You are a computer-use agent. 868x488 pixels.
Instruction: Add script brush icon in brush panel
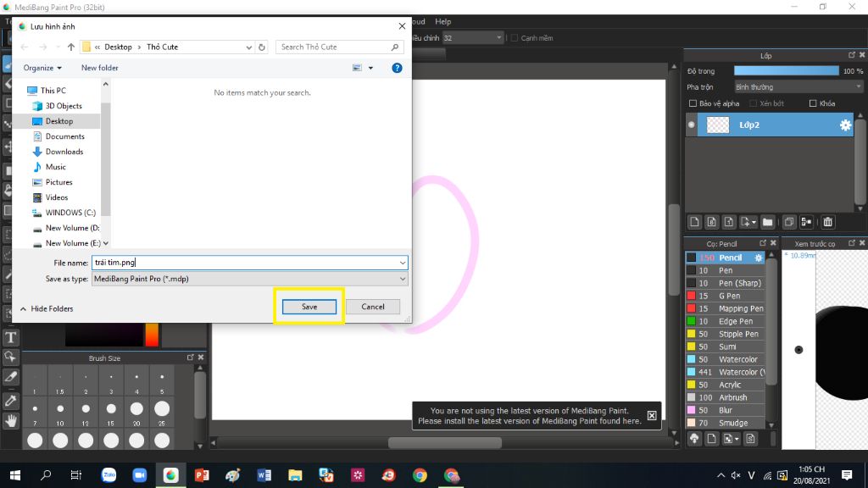(x=751, y=439)
